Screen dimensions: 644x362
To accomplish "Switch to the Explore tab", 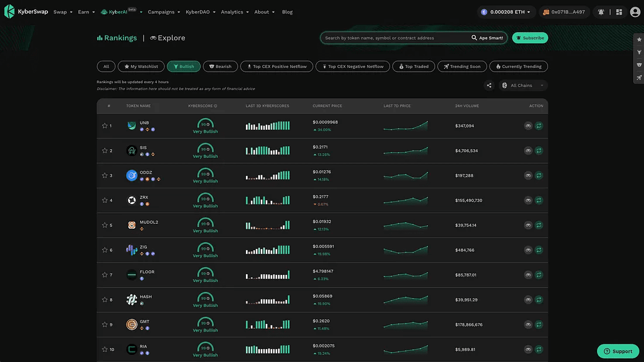I will point(167,38).
